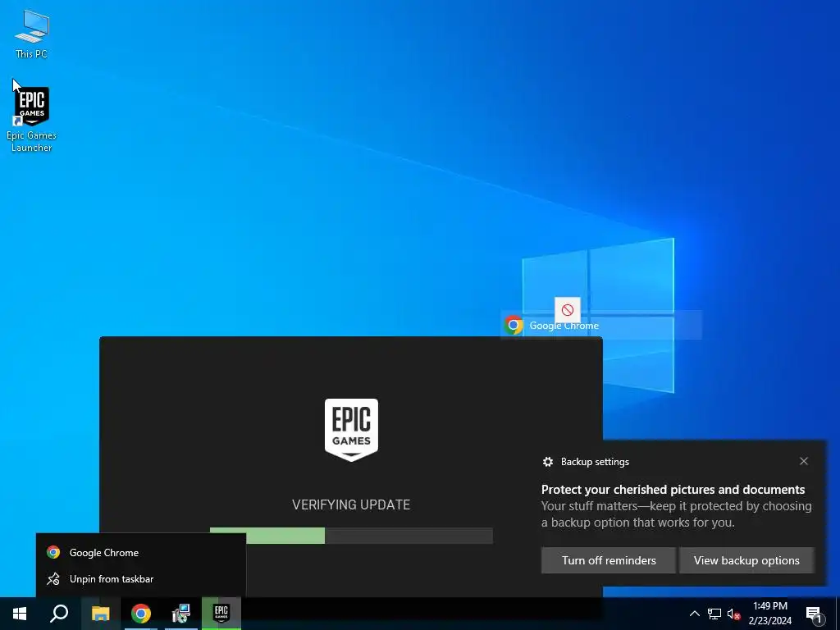
Task: Dismiss the Backup settings notification
Action: coord(804,461)
